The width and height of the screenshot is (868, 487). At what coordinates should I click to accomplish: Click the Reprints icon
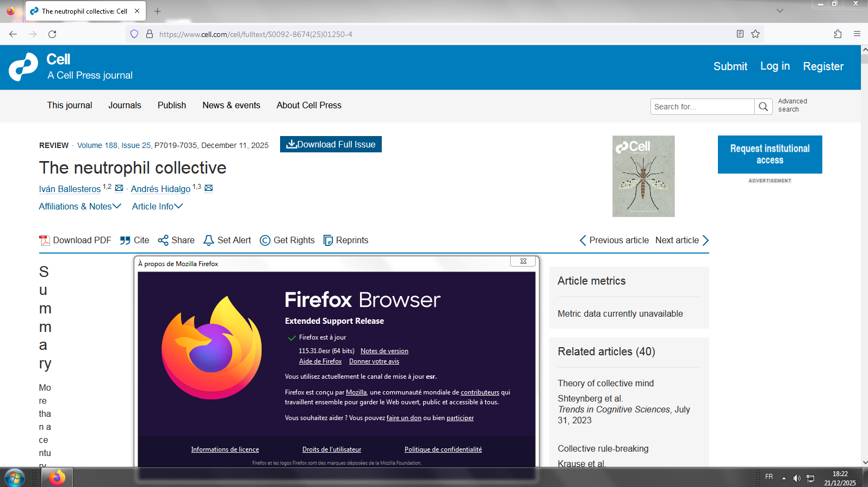(328, 241)
